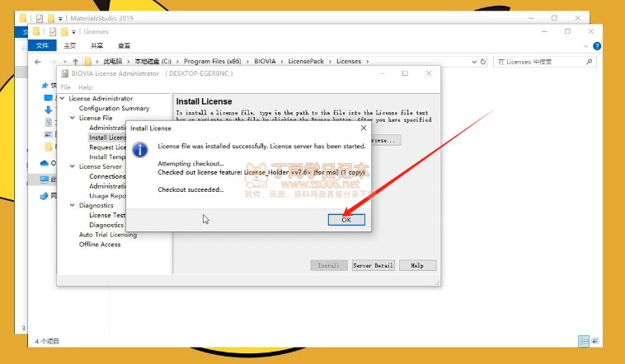
Task: Collapse the Diagnostics tree node
Action: point(72,205)
